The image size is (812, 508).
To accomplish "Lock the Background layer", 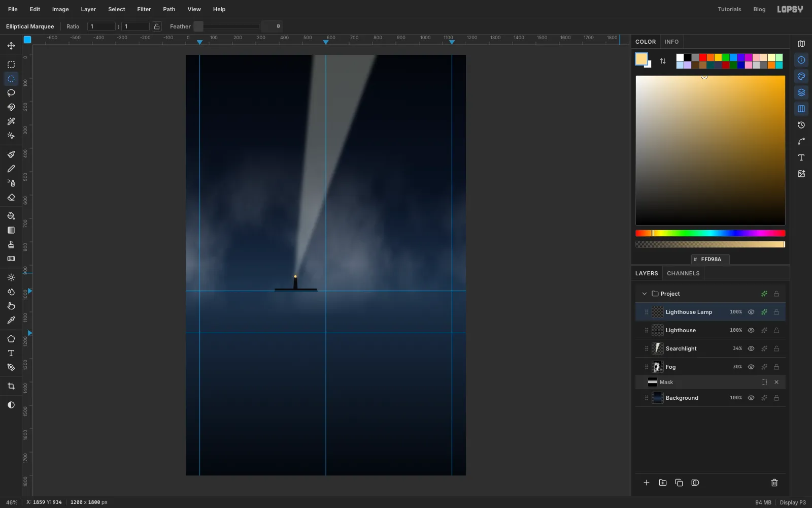I will pos(776,398).
